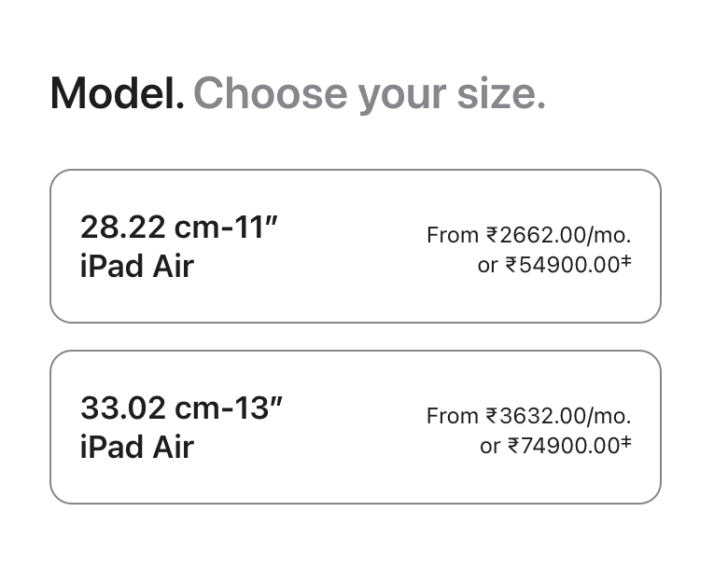
Task: Click "or" before the ₹74900.00 price
Action: (x=491, y=446)
